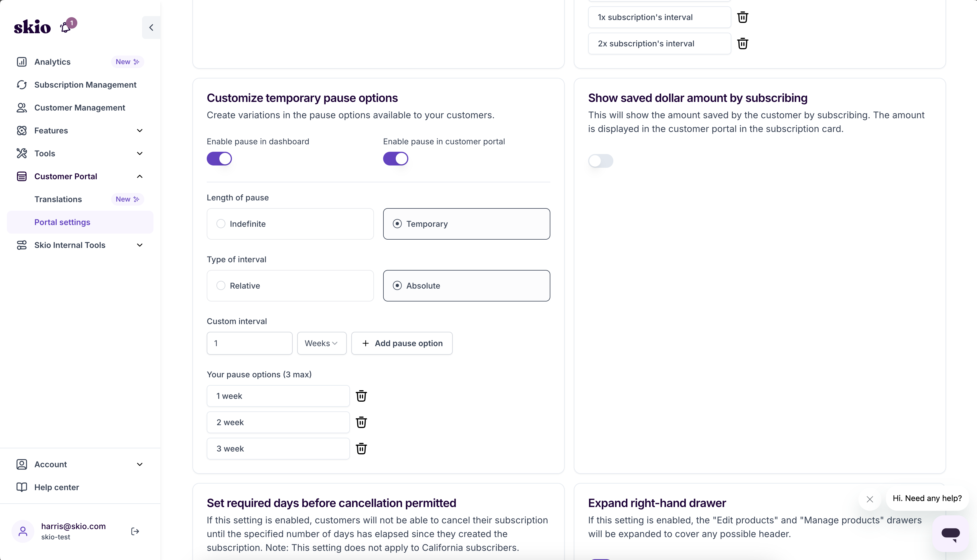977x560 pixels.
Task: Dismiss the Need any help popup
Action: point(870,499)
